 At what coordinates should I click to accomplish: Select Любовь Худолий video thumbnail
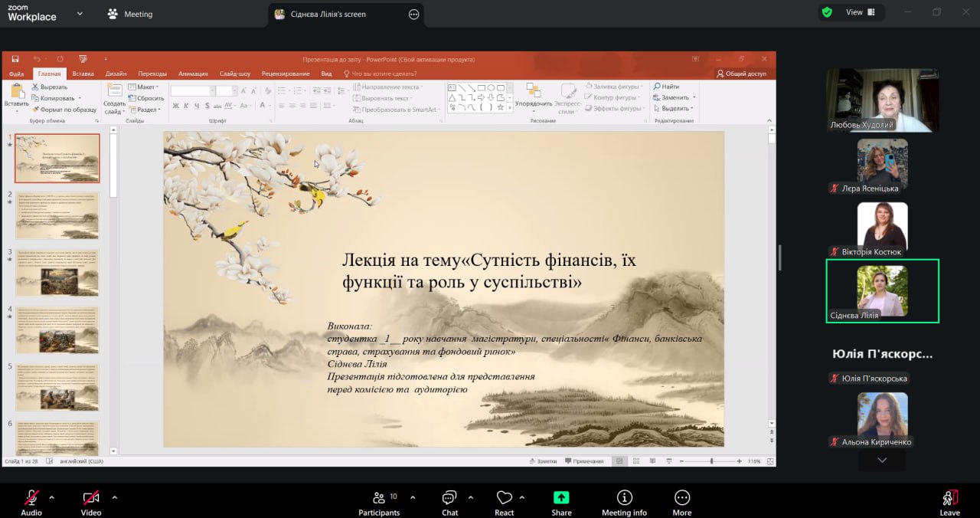coord(882,100)
